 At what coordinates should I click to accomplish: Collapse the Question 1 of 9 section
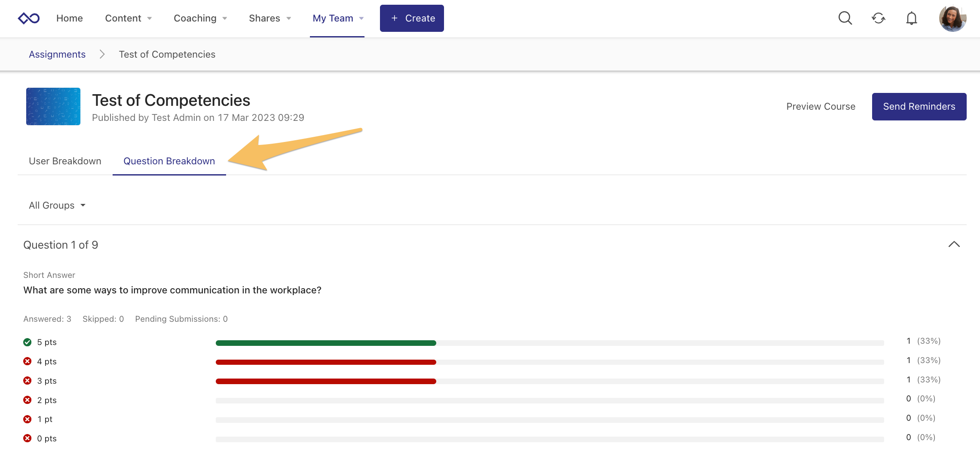click(954, 244)
